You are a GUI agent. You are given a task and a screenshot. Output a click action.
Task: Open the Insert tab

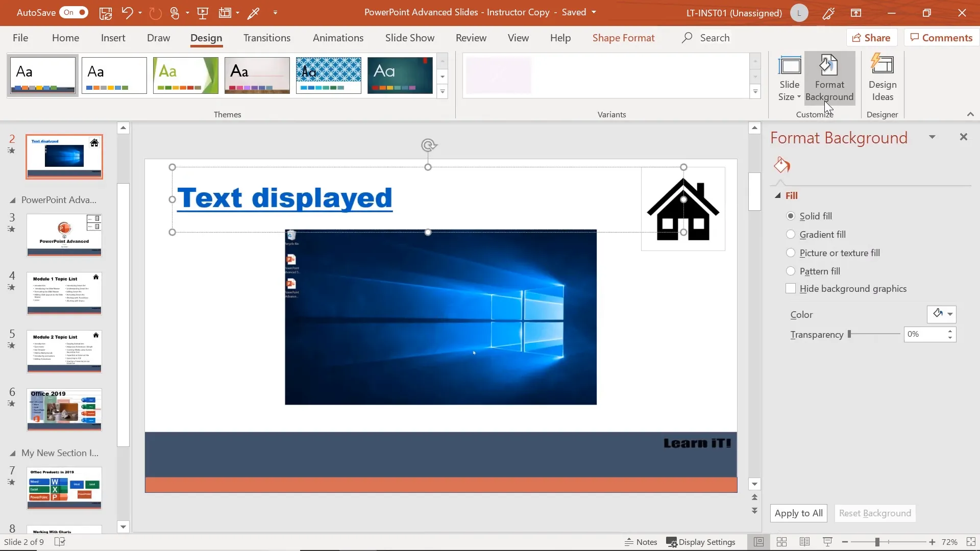point(113,38)
